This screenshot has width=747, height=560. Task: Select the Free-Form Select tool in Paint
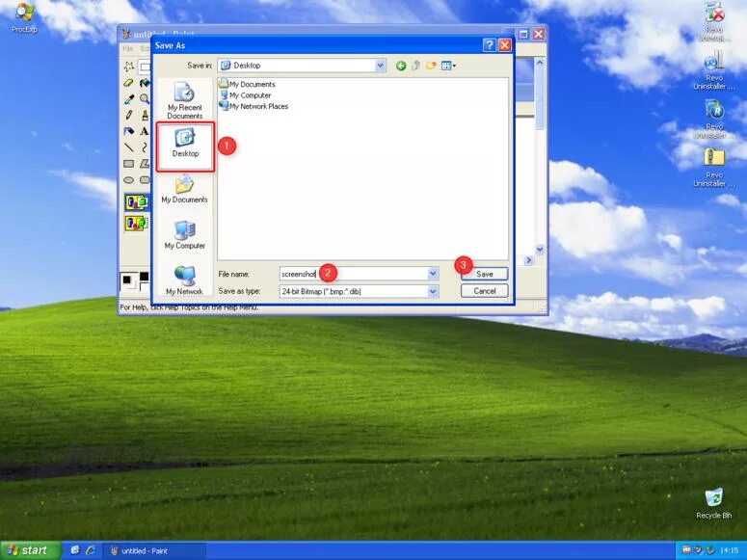pos(128,67)
